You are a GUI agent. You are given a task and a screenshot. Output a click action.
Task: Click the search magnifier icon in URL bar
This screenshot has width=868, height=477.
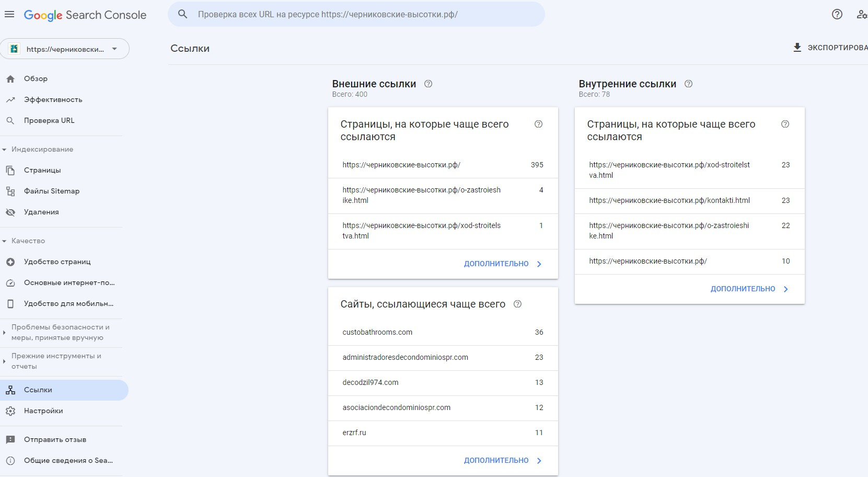182,14
